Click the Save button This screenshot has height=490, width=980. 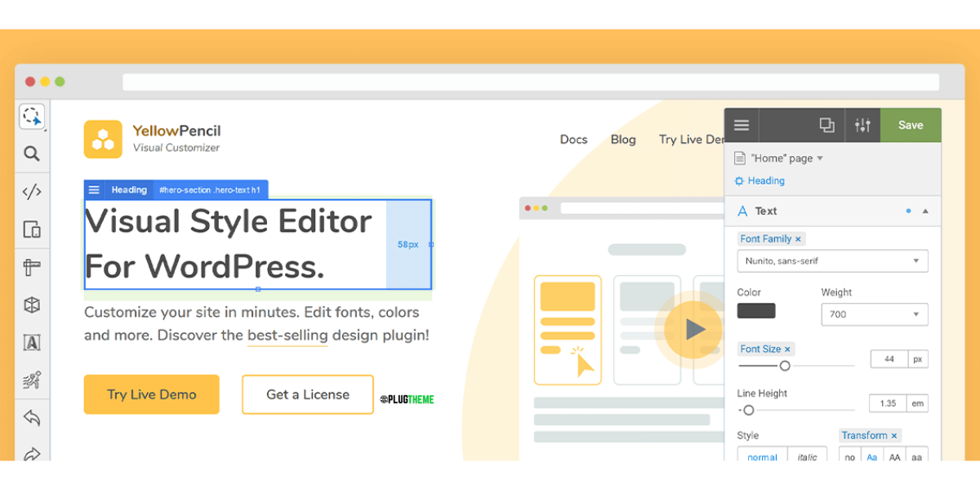pos(911,125)
